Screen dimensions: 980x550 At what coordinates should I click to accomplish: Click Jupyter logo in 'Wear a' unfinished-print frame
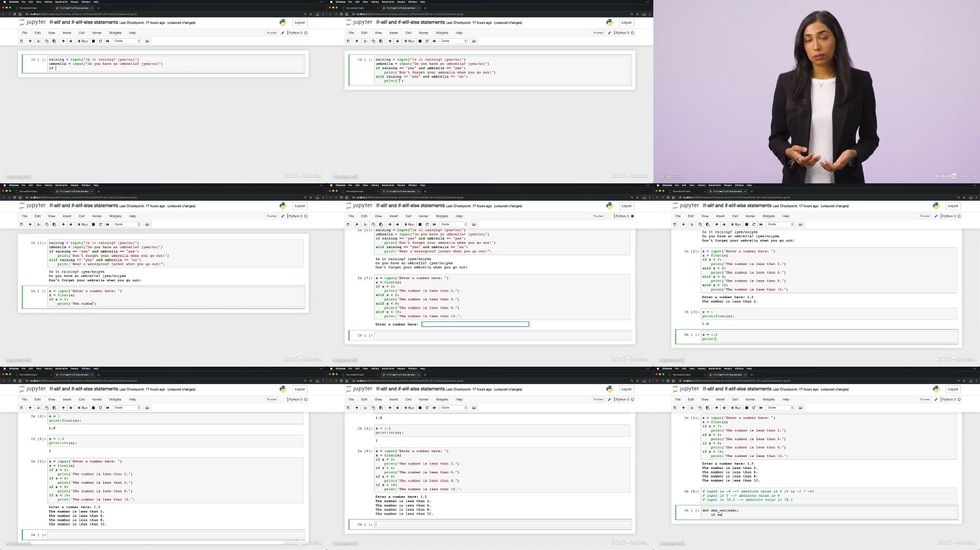359,22
